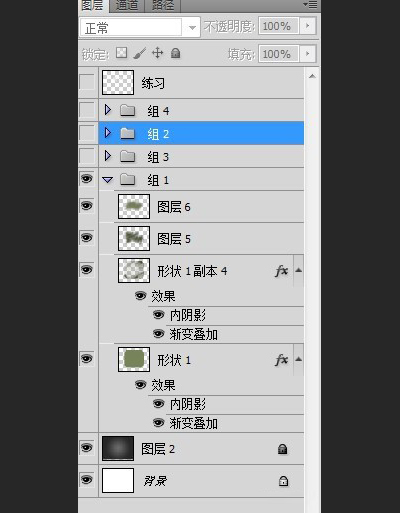Click the 背景 layer name
Viewport: 400px width, 513px height.
click(155, 481)
